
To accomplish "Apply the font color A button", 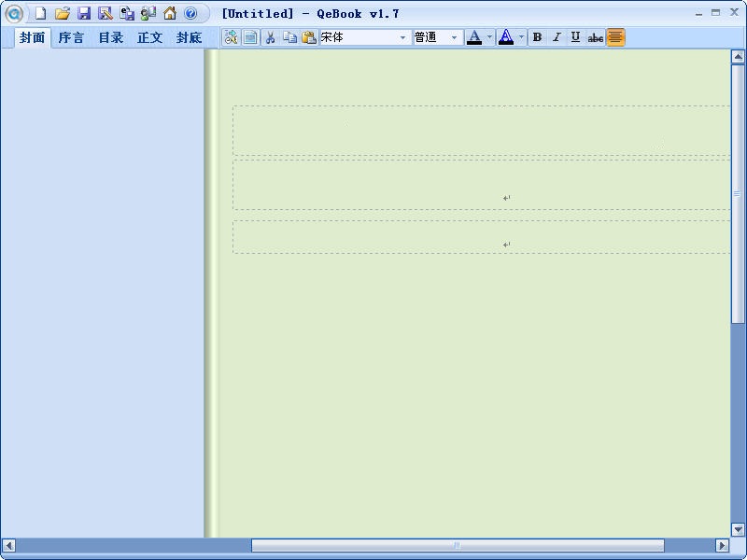I will [474, 37].
